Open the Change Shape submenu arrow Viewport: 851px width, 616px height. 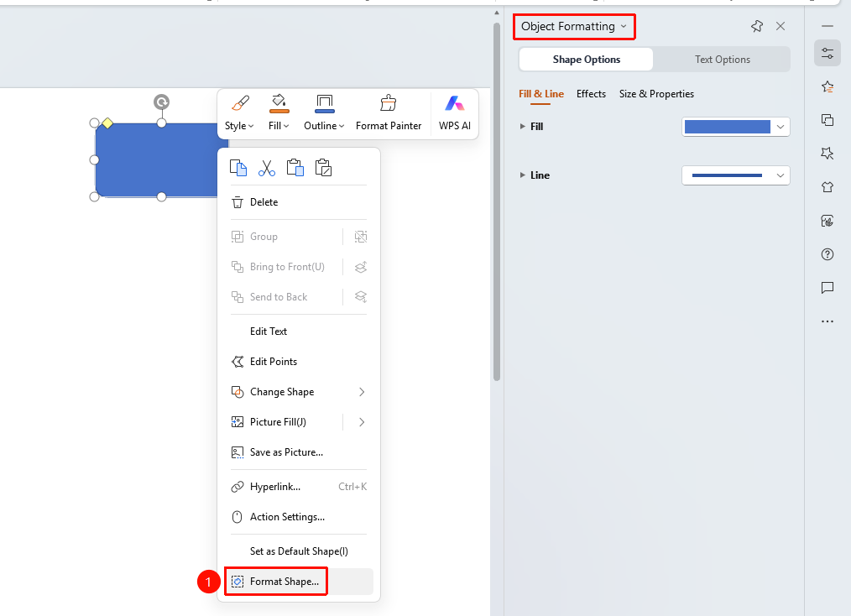point(362,392)
